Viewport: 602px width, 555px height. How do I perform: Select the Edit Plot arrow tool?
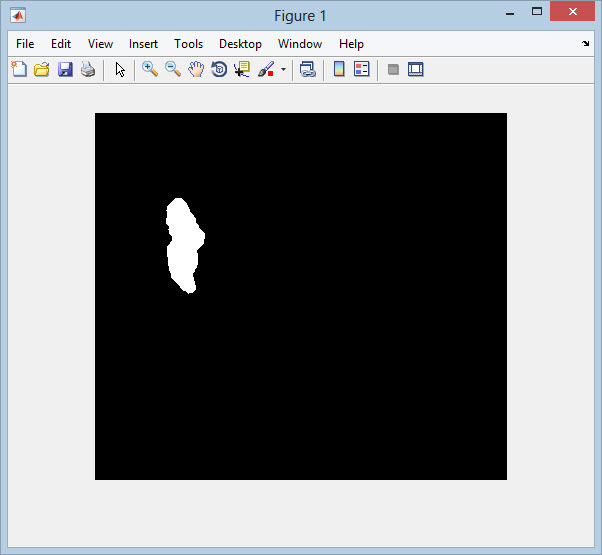pyautogui.click(x=120, y=69)
